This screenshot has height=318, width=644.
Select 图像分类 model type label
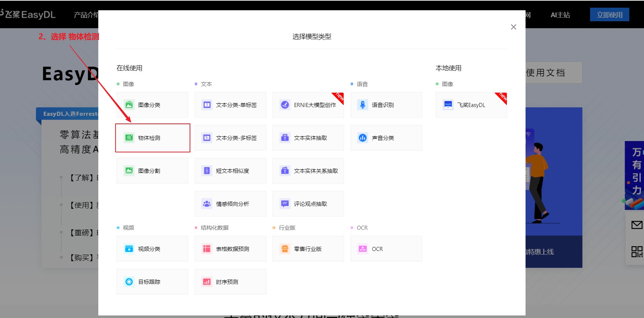point(149,105)
